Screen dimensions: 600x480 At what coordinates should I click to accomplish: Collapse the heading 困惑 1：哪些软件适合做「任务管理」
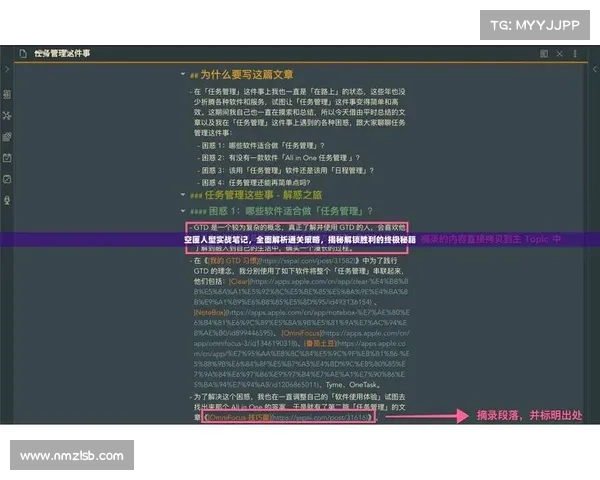[x=183, y=211]
